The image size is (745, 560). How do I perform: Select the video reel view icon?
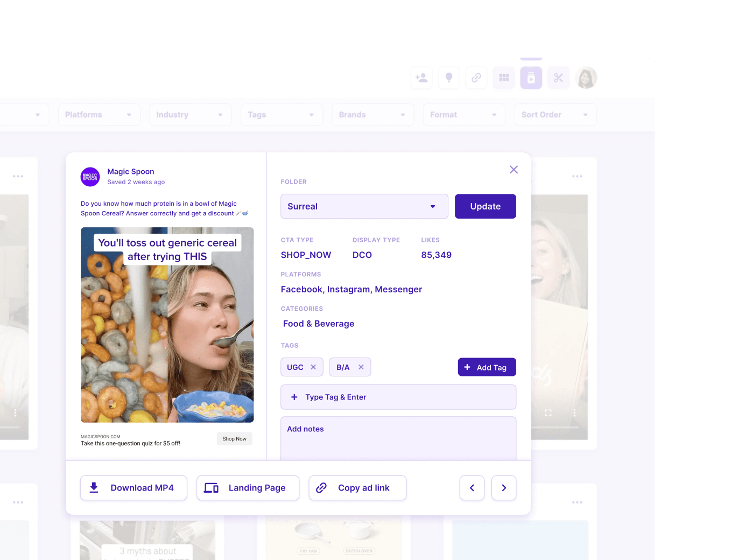(x=531, y=78)
